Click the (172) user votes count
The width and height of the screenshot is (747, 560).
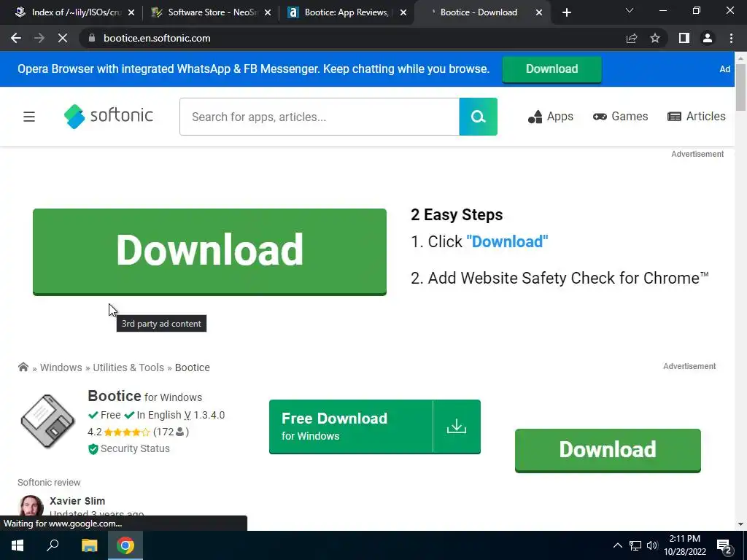coord(171,432)
